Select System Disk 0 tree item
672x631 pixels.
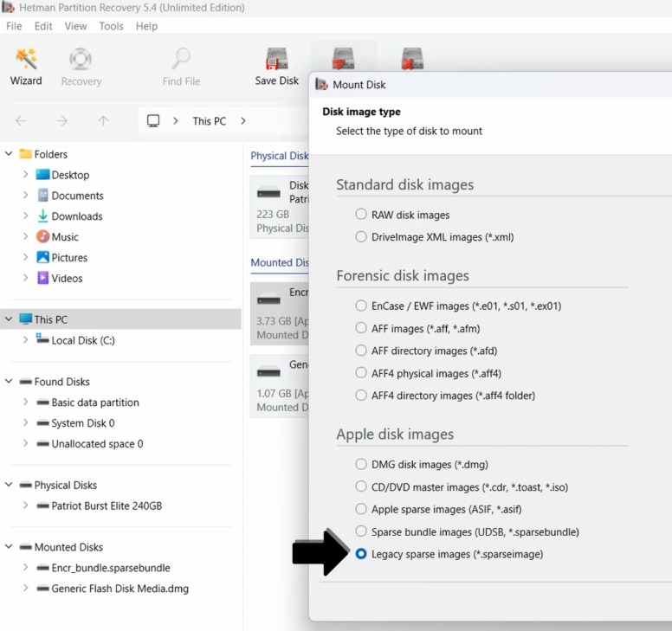pos(83,422)
